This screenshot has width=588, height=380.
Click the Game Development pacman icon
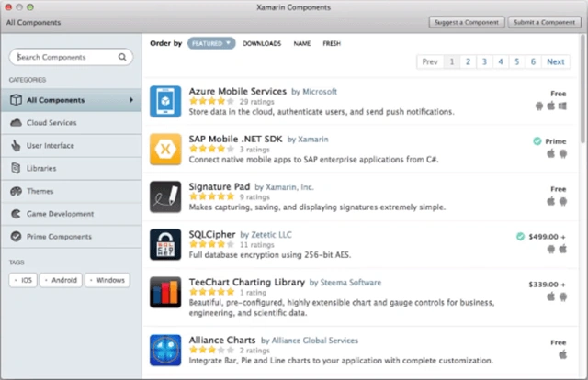16,214
